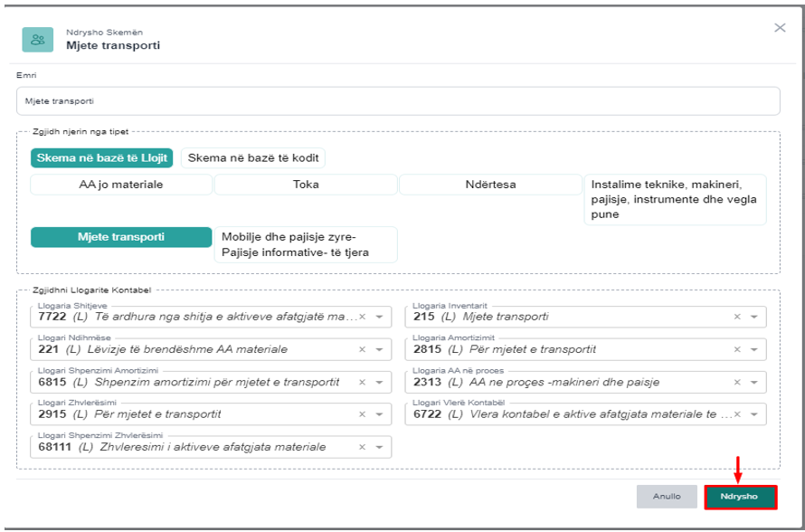Clear the Llogari Shpenzimi Amortizimi 6815 value
805x532 pixels.
362,383
